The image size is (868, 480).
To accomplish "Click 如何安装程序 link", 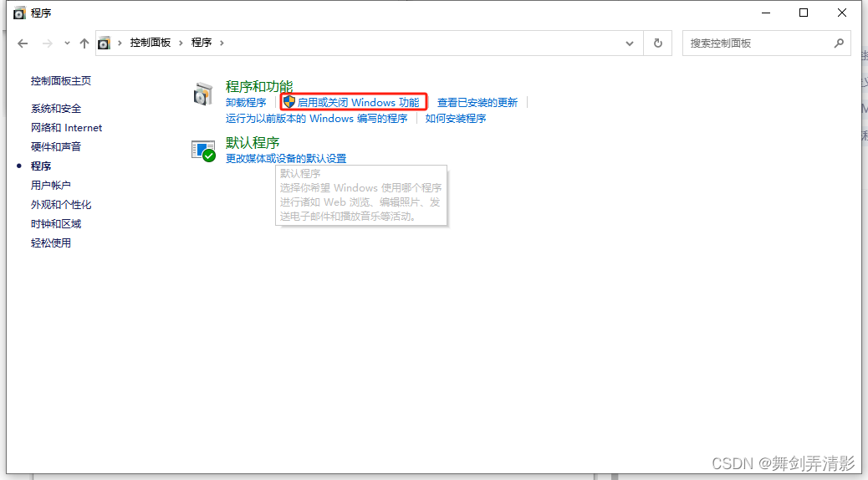I will [x=456, y=119].
